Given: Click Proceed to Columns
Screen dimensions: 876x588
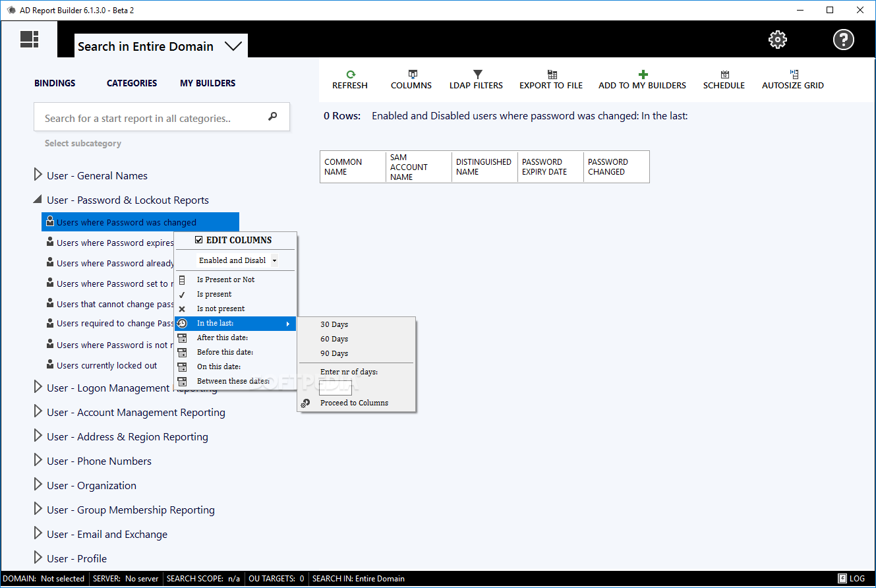Looking at the screenshot, I should 354,403.
